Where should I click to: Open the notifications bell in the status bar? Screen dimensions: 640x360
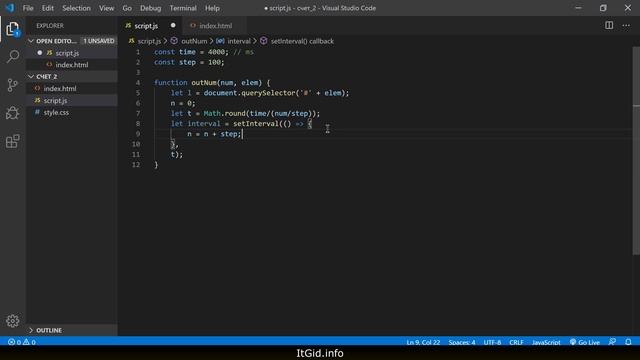click(628, 342)
